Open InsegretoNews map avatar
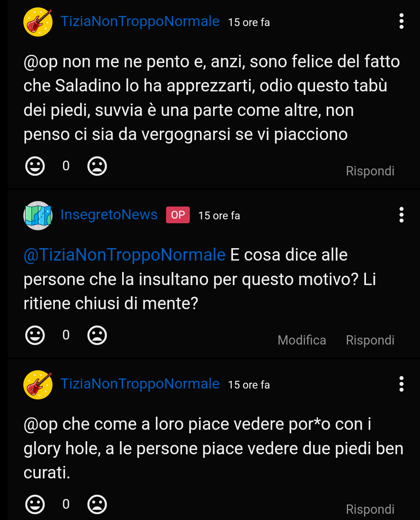 [x=38, y=215]
